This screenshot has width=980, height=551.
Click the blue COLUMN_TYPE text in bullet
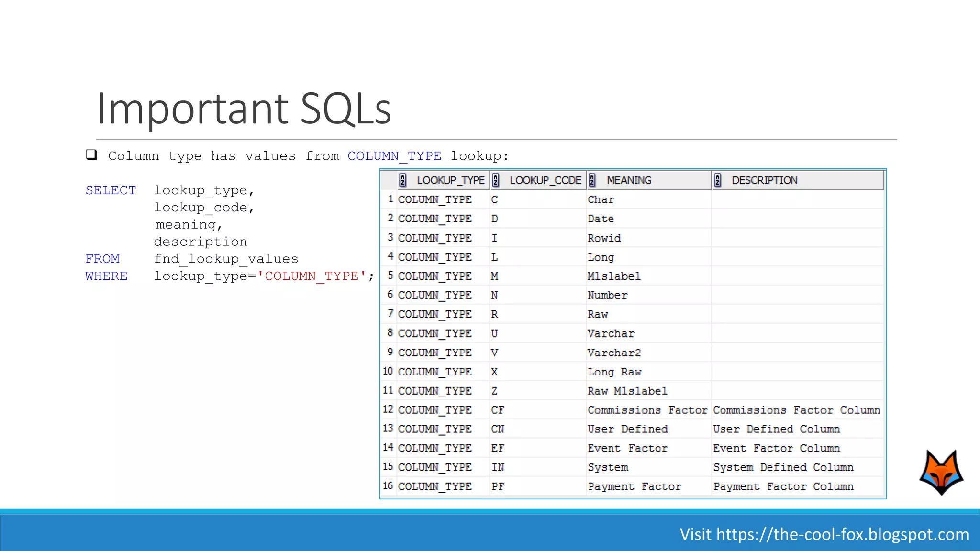(394, 156)
